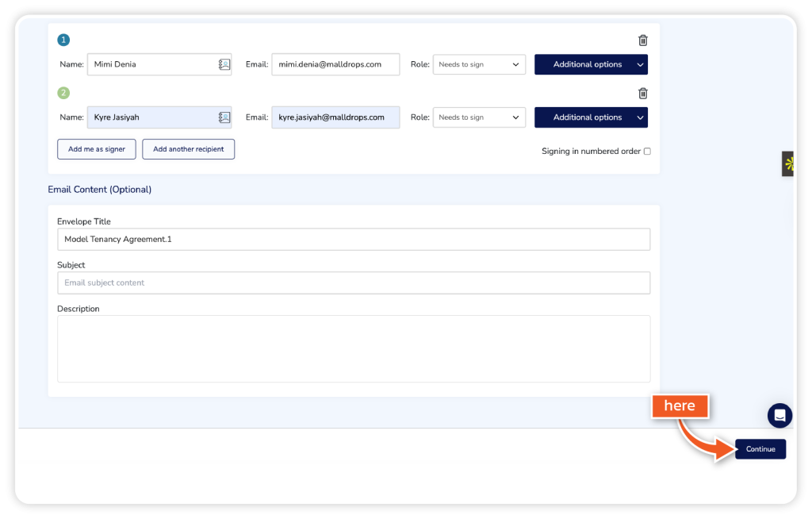Click the Envelope Title field
The image size is (812, 519).
(x=354, y=240)
